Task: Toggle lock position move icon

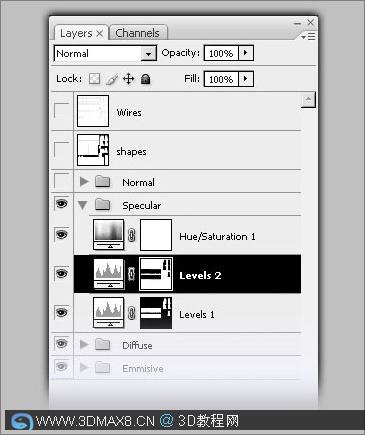Action: coord(128,79)
